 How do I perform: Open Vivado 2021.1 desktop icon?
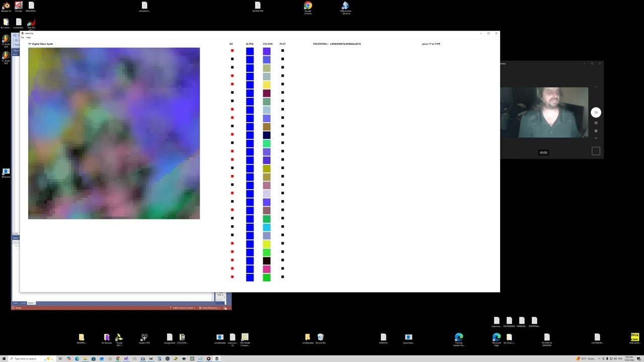click(119, 339)
